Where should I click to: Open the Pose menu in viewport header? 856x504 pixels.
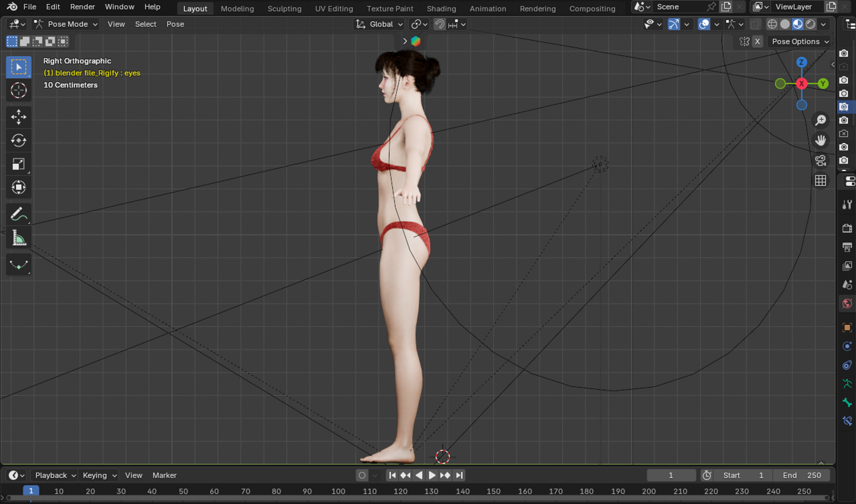(x=175, y=24)
